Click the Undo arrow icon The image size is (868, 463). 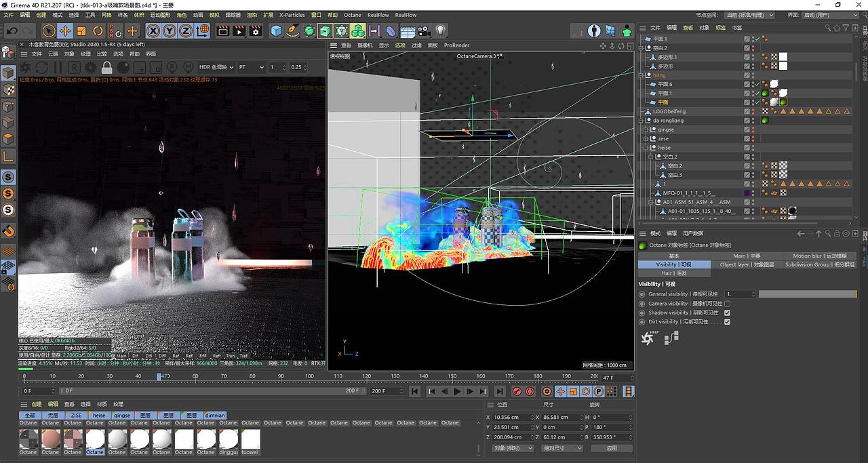[x=12, y=31]
